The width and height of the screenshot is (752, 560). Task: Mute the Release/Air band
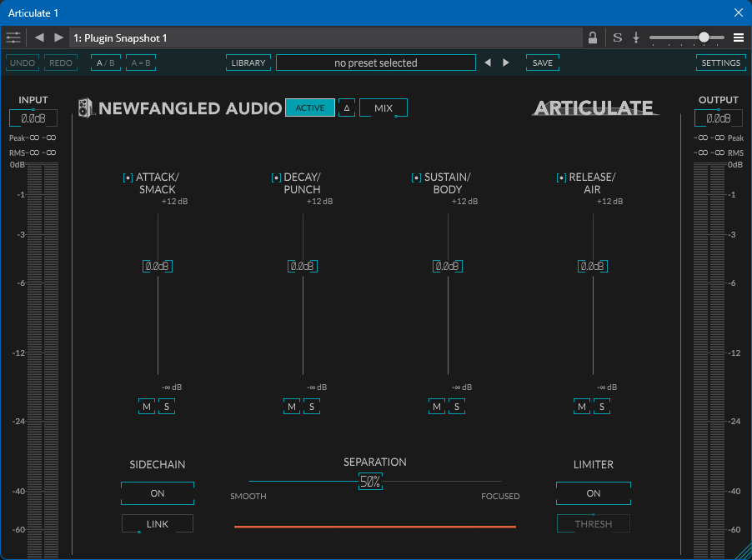tap(582, 407)
